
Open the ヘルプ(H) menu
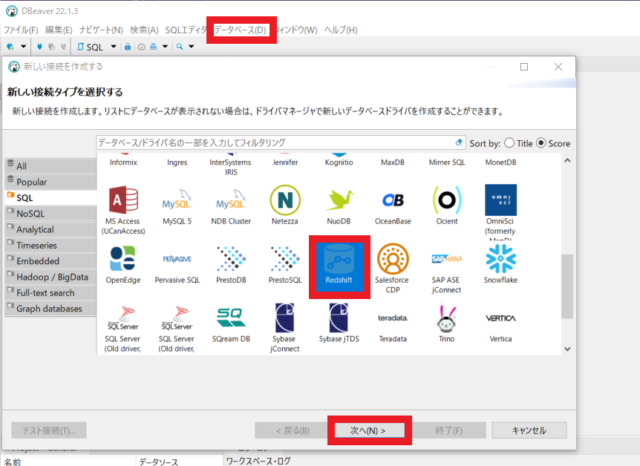pos(341,30)
